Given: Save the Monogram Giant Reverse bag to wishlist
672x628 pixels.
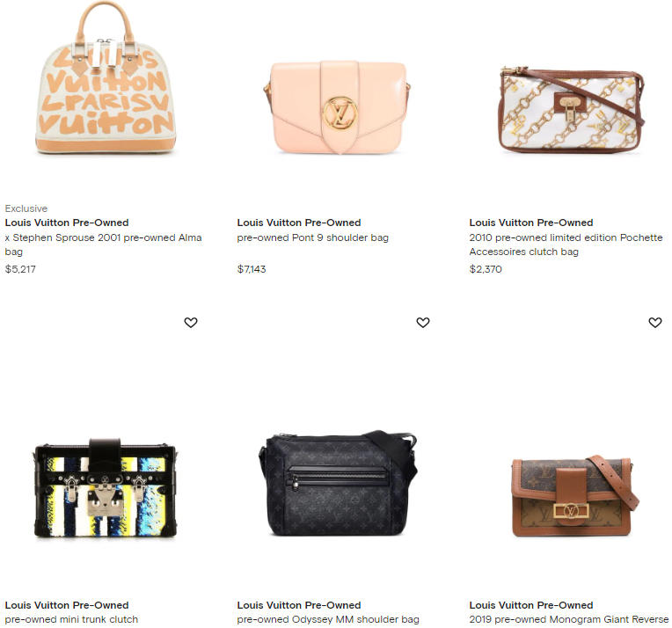Looking at the screenshot, I should tap(655, 323).
